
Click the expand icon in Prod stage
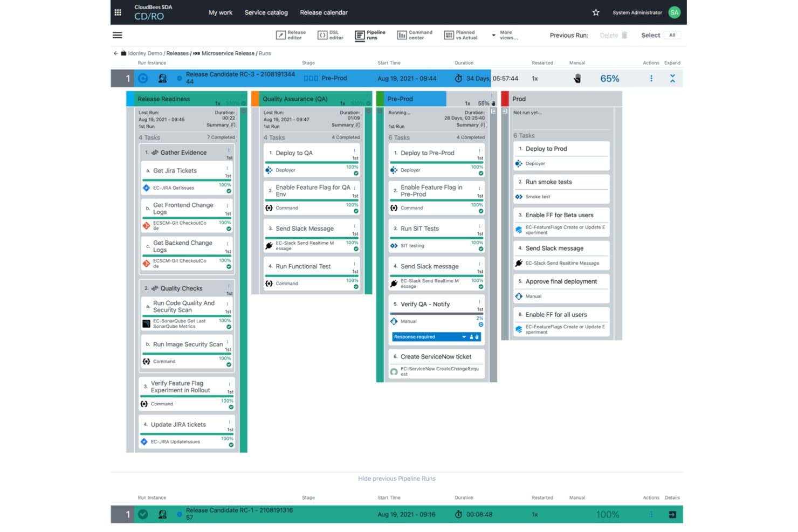point(505,112)
